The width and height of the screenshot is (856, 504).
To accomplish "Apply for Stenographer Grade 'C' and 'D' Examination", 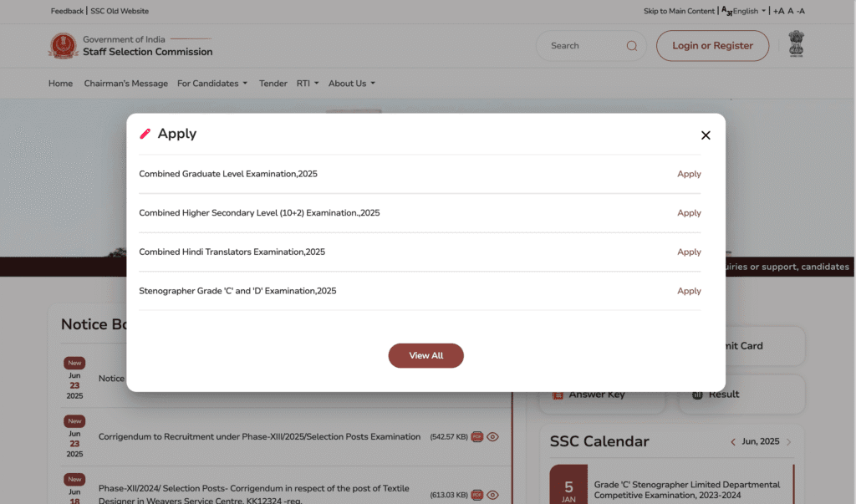I will coord(689,291).
